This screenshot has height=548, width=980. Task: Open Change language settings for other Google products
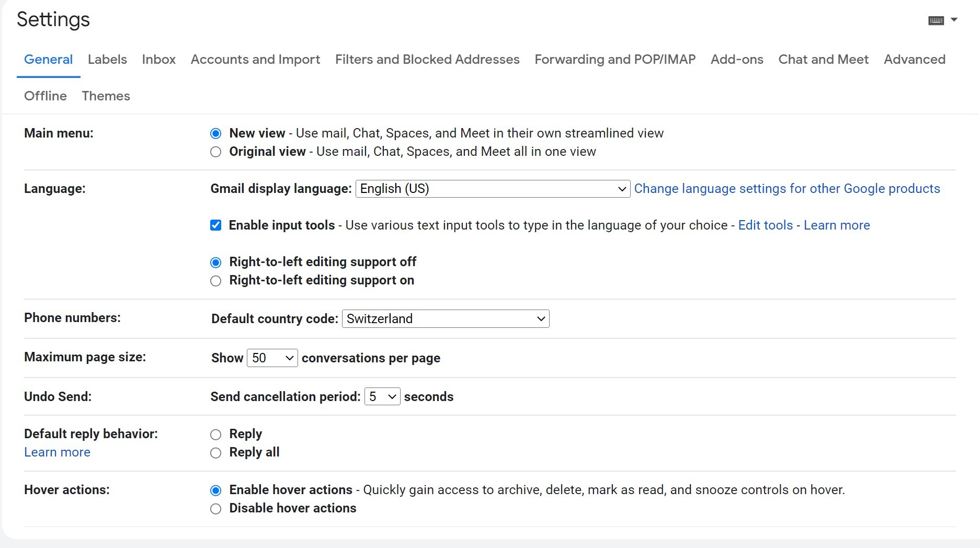tap(787, 189)
